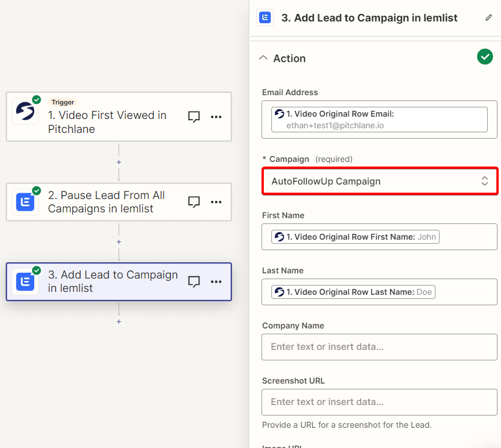Click the Trigger label badge

point(63,102)
